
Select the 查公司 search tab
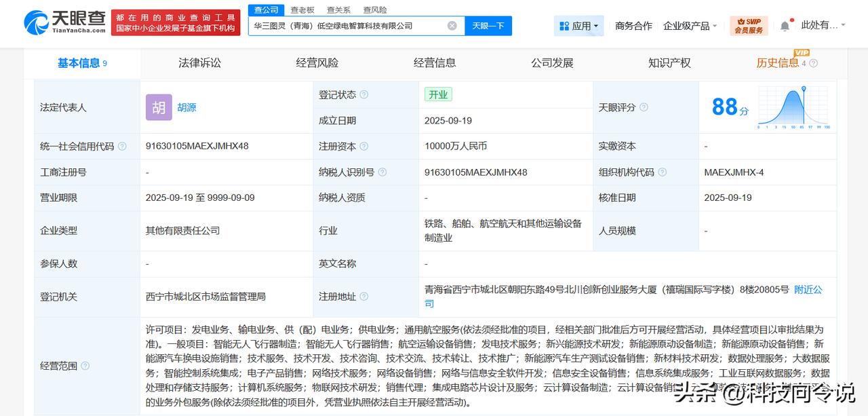[267, 10]
